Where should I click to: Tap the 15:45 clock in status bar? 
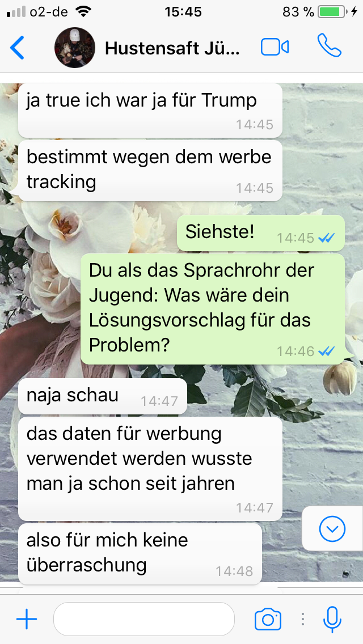(183, 12)
